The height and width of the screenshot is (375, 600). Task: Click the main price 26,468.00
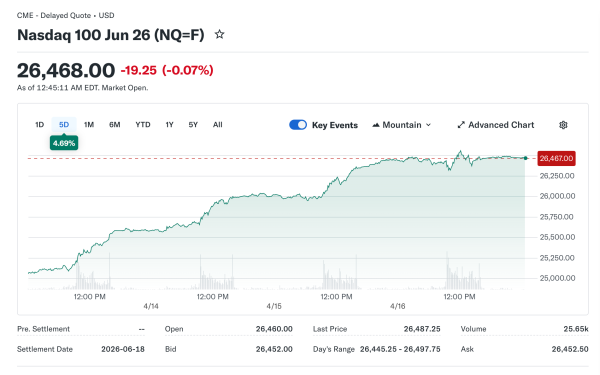66,70
